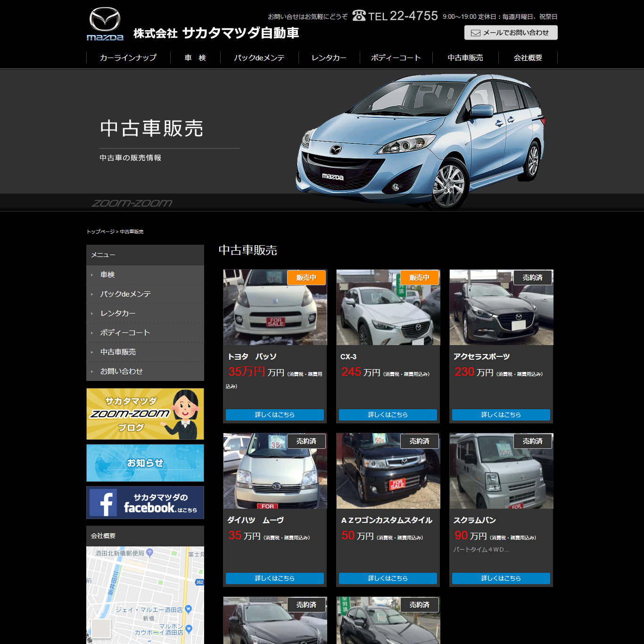The width and height of the screenshot is (644, 644).
Task: Click the ジェイ・マルエー酒田店 map marker
Action: pos(188,609)
